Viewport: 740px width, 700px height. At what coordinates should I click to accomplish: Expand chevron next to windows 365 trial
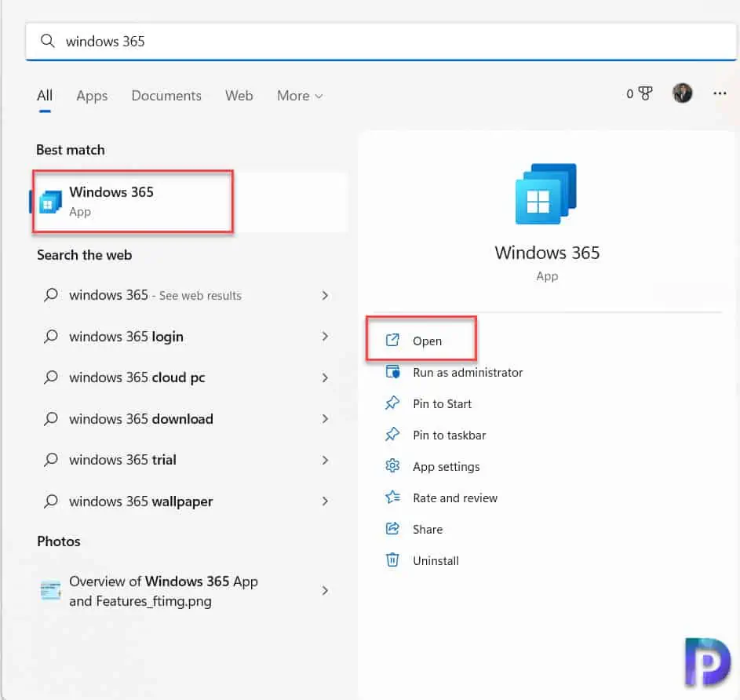click(325, 460)
